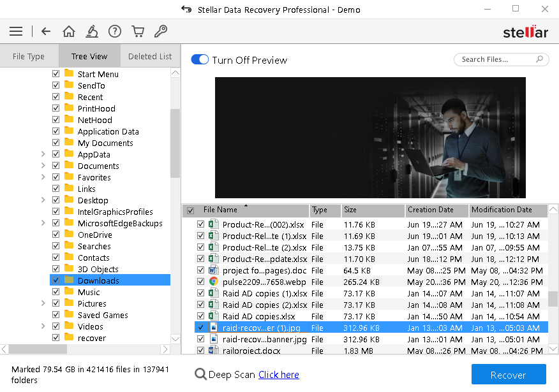Toggle the Turn Off Preview switch
This screenshot has width=559, height=392.
200,59
